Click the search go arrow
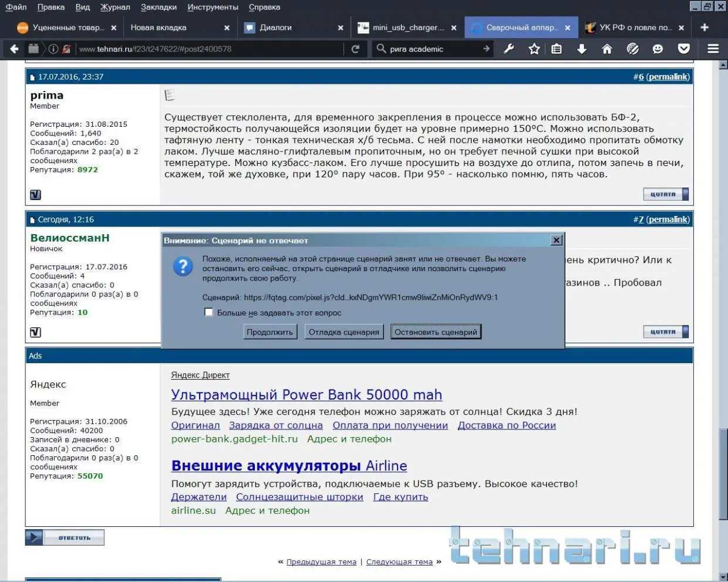Viewport: 728px width, 582px height. 486,49
